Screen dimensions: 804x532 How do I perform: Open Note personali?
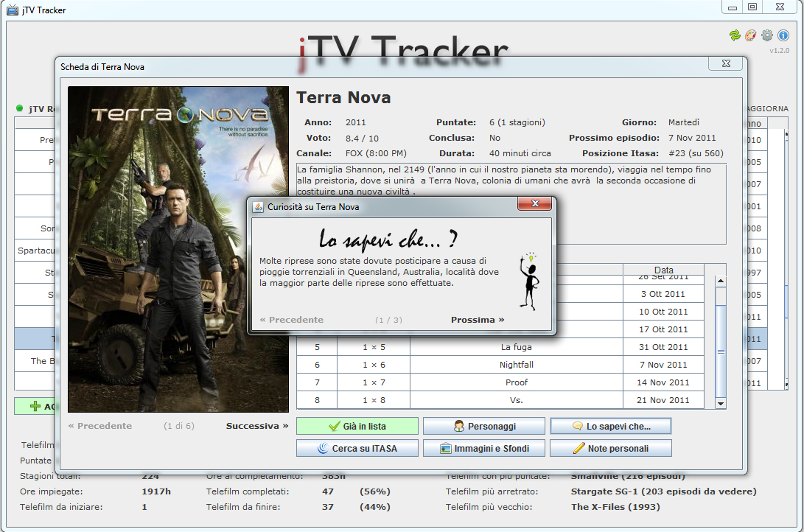611,448
